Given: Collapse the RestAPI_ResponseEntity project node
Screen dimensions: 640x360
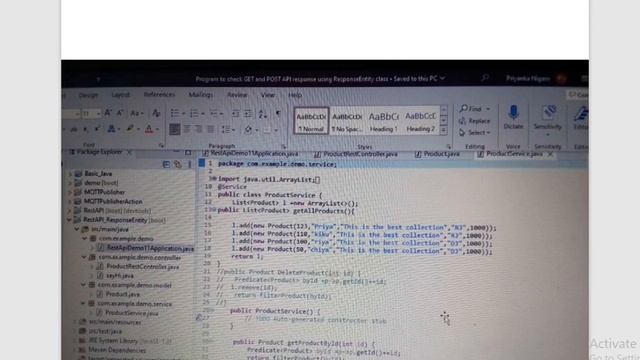Looking at the screenshot, I should point(69,220).
